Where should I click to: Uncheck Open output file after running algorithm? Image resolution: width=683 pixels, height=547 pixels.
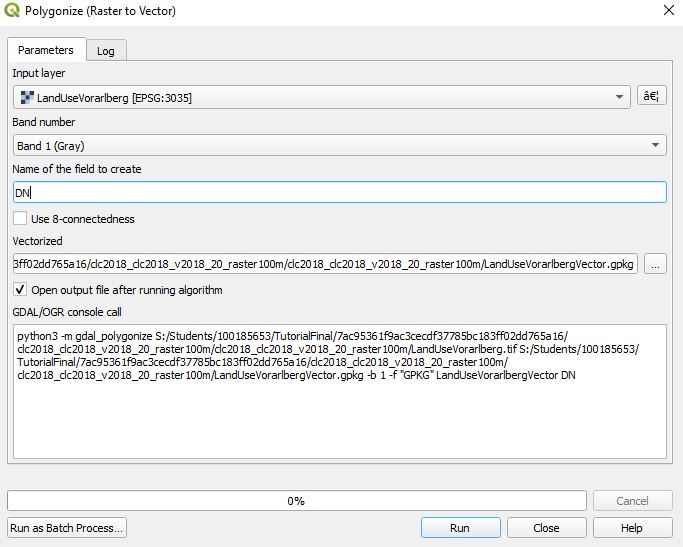coord(20,290)
